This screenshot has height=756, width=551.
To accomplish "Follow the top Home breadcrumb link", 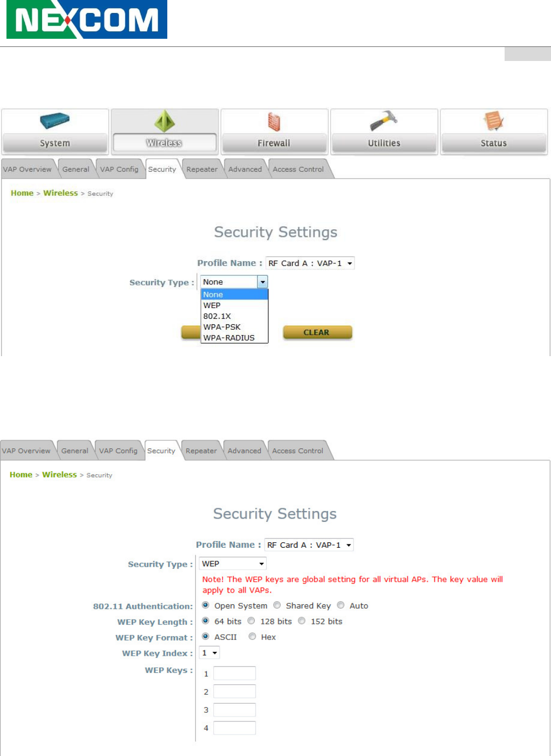I will point(22,193).
